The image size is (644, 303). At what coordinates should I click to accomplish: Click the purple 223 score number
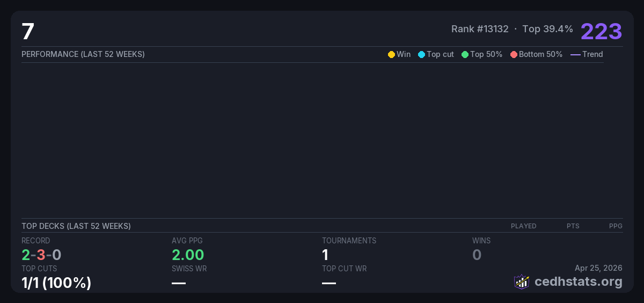pos(601,31)
